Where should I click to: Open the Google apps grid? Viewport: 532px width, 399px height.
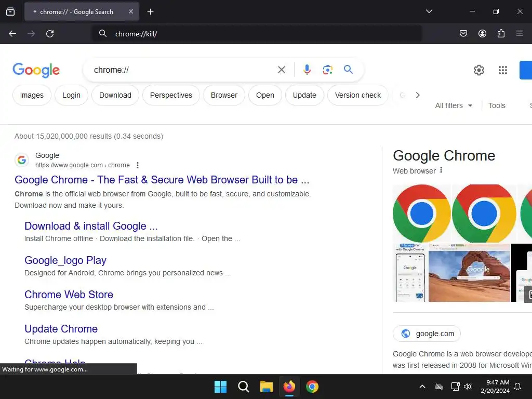pyautogui.click(x=503, y=70)
